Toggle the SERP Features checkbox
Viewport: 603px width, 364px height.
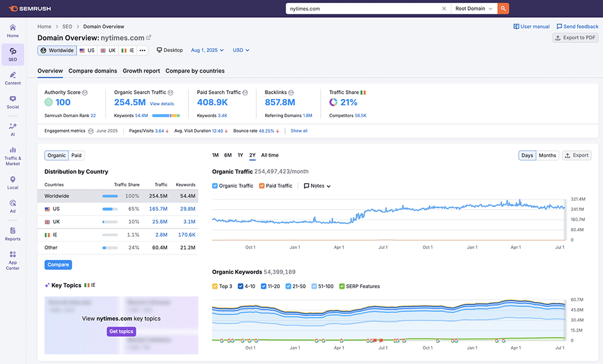[x=342, y=286]
